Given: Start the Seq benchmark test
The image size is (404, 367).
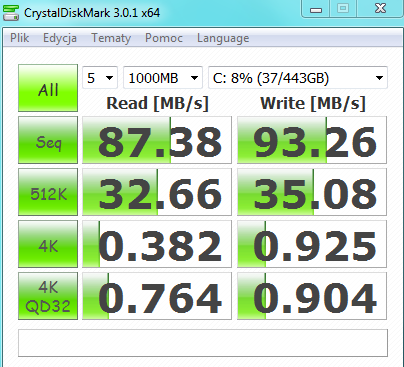Looking at the screenshot, I should [48, 140].
